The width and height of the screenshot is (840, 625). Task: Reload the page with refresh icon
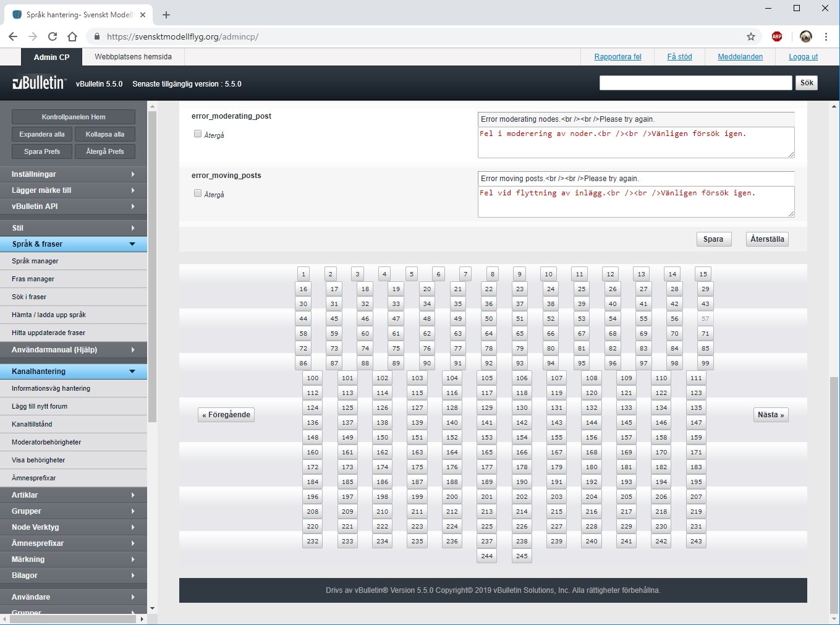pos(53,36)
